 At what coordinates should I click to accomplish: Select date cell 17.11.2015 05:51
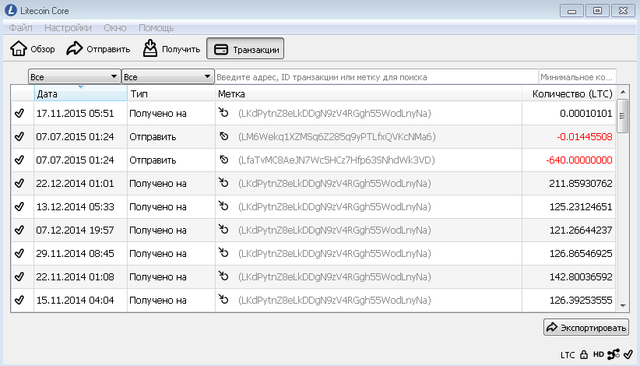[80, 113]
